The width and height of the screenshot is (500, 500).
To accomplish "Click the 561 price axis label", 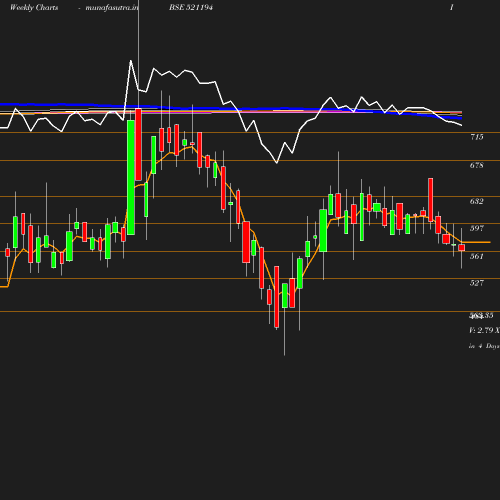I will (477, 256).
